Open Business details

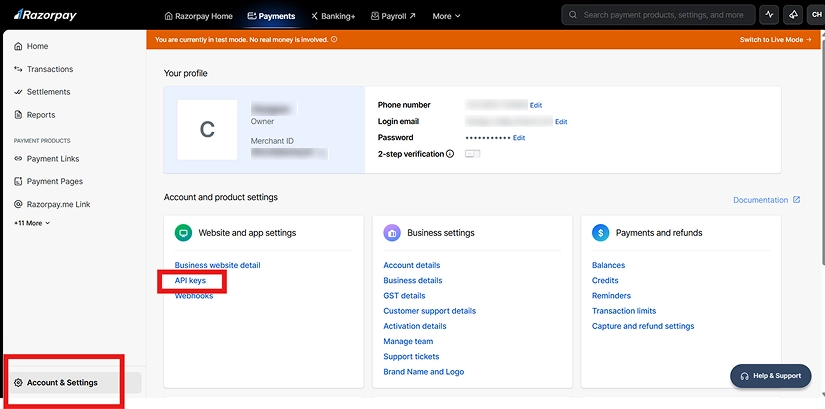pos(412,281)
